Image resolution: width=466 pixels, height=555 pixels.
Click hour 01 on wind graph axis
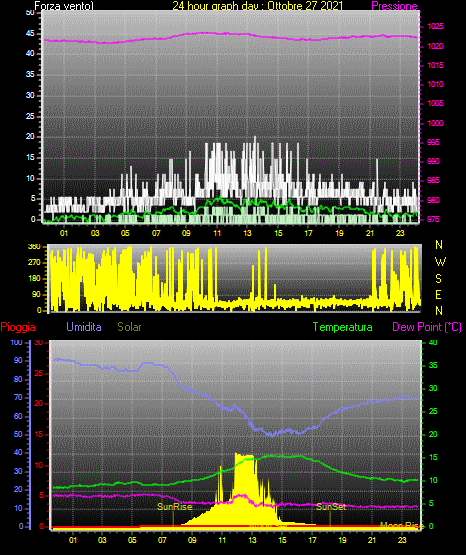click(x=64, y=233)
